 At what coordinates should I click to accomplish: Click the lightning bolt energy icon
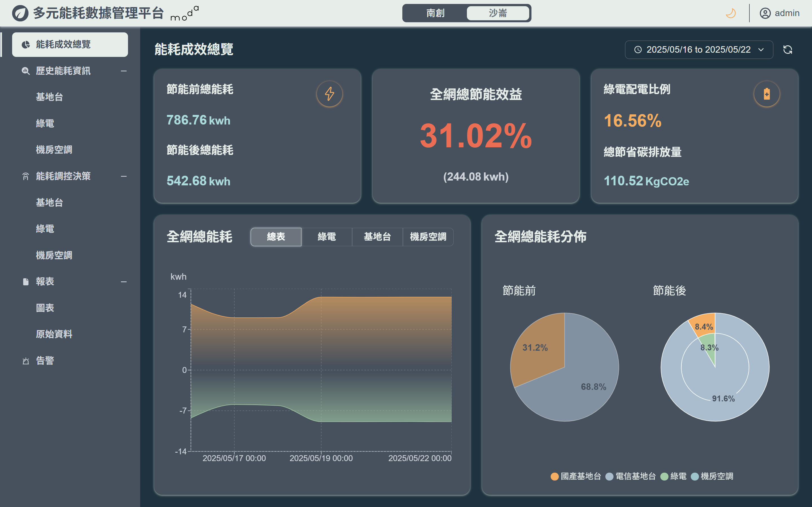tap(330, 94)
